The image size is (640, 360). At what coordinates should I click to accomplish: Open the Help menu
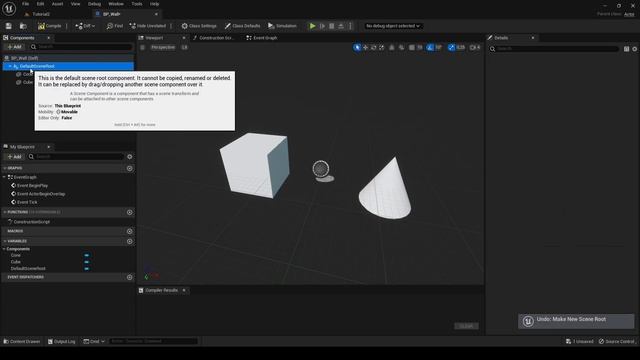click(x=154, y=4)
